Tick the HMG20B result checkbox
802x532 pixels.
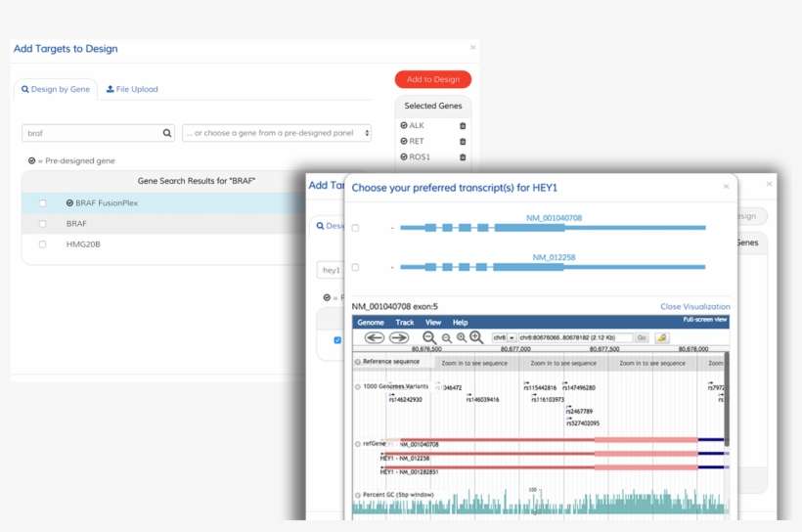pos(42,244)
